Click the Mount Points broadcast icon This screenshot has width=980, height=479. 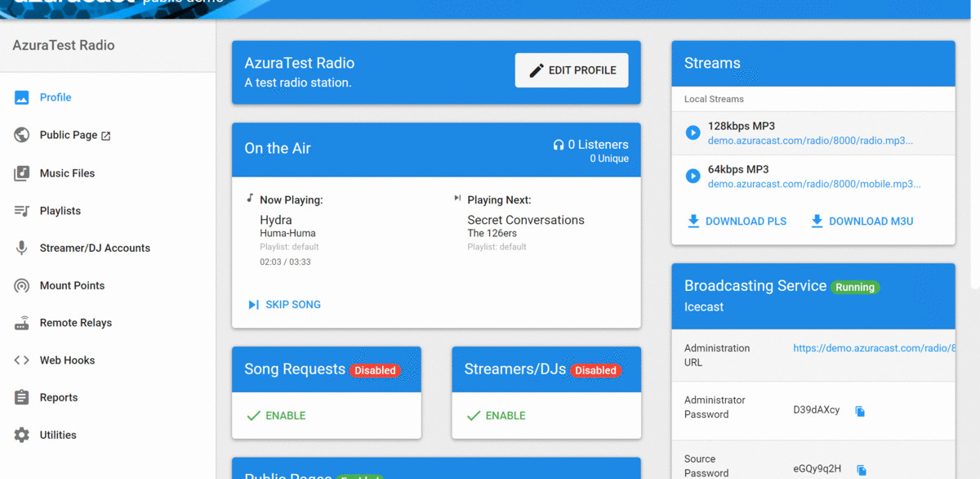(22, 286)
